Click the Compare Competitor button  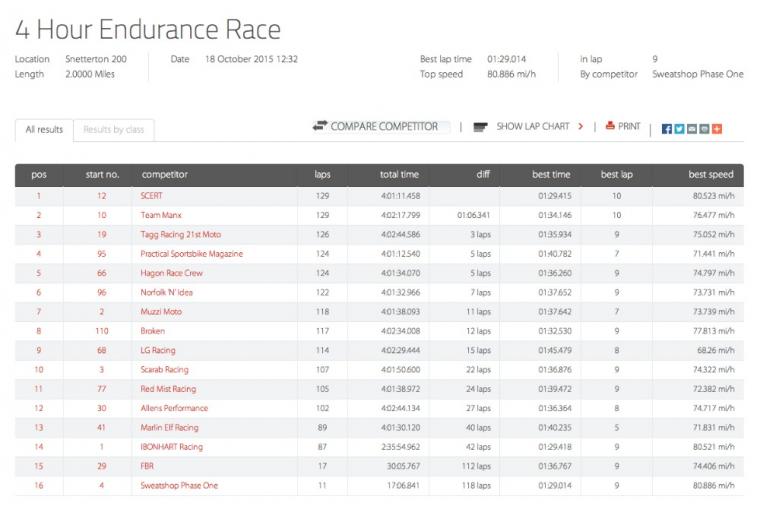384,127
